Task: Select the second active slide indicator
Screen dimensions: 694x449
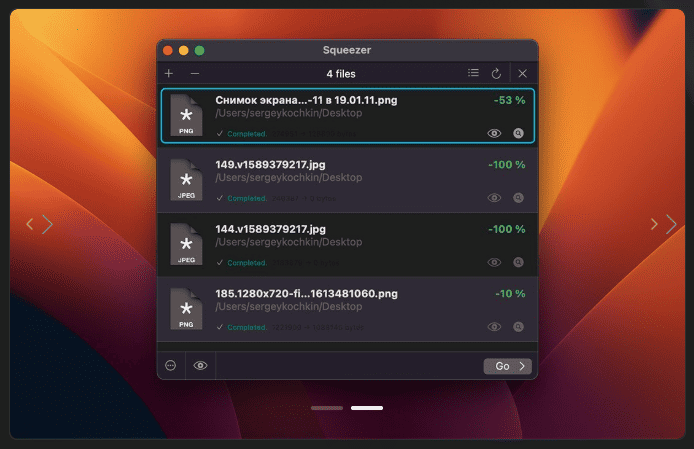Action: click(x=367, y=408)
